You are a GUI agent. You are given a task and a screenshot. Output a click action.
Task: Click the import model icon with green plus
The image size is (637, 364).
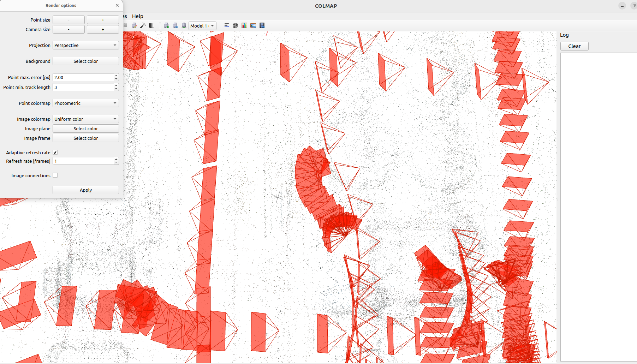166,25
